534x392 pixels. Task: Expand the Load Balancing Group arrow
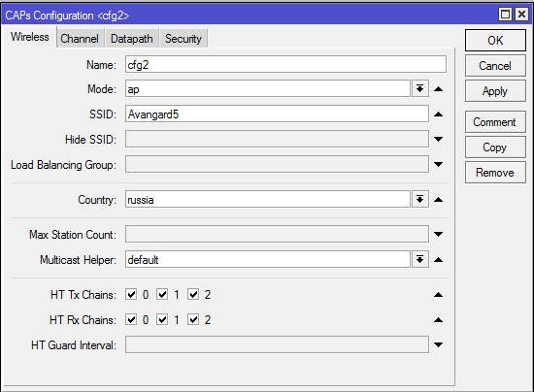(438, 164)
